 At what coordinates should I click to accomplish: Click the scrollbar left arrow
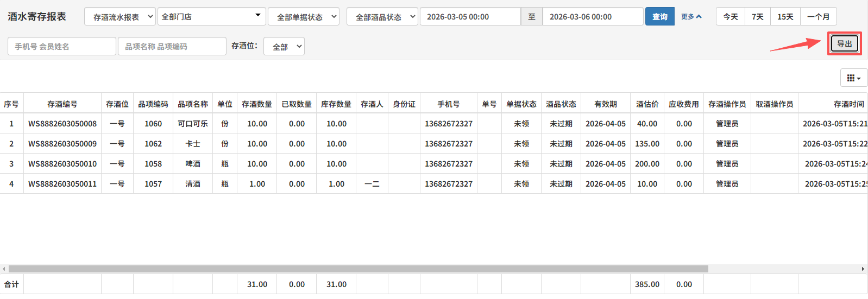(4, 269)
